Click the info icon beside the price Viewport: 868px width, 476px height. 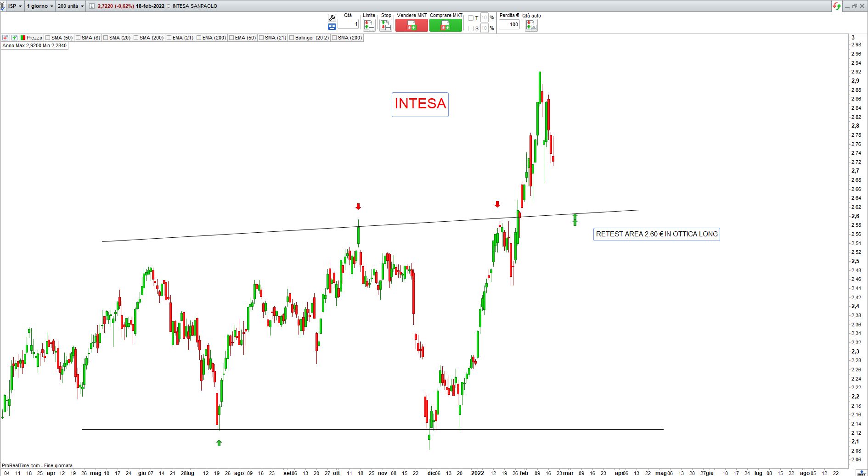coord(92,6)
